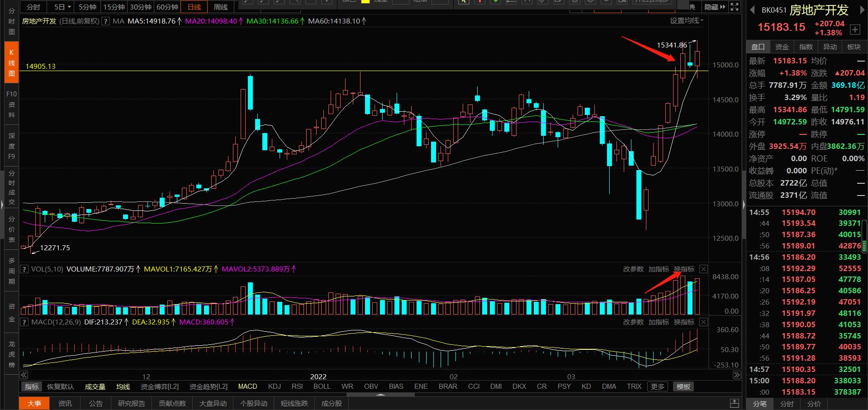868x410 pixels.
Task: Select 分时图 sidebar view
Action: click(x=12, y=21)
